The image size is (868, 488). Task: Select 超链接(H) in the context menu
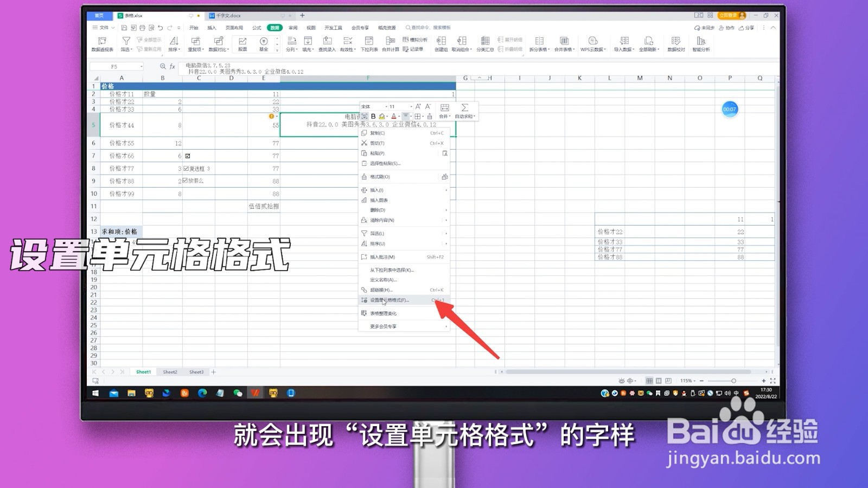[404, 290]
